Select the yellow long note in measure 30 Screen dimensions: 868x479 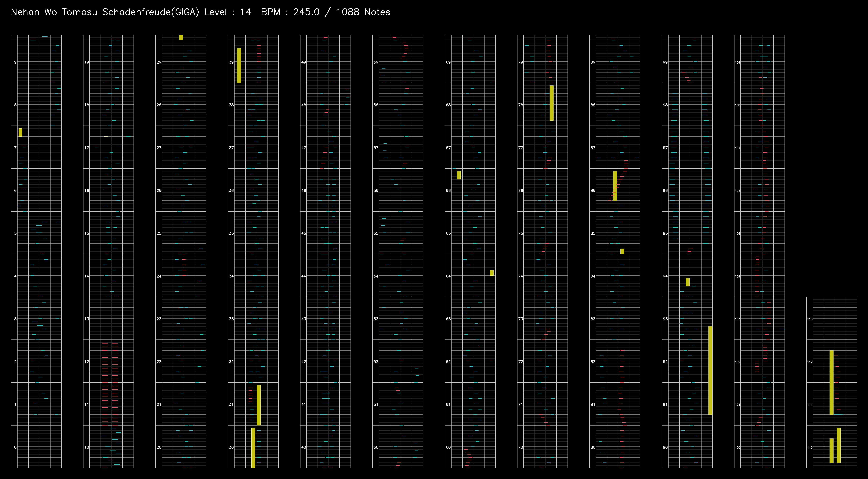[x=253, y=448]
